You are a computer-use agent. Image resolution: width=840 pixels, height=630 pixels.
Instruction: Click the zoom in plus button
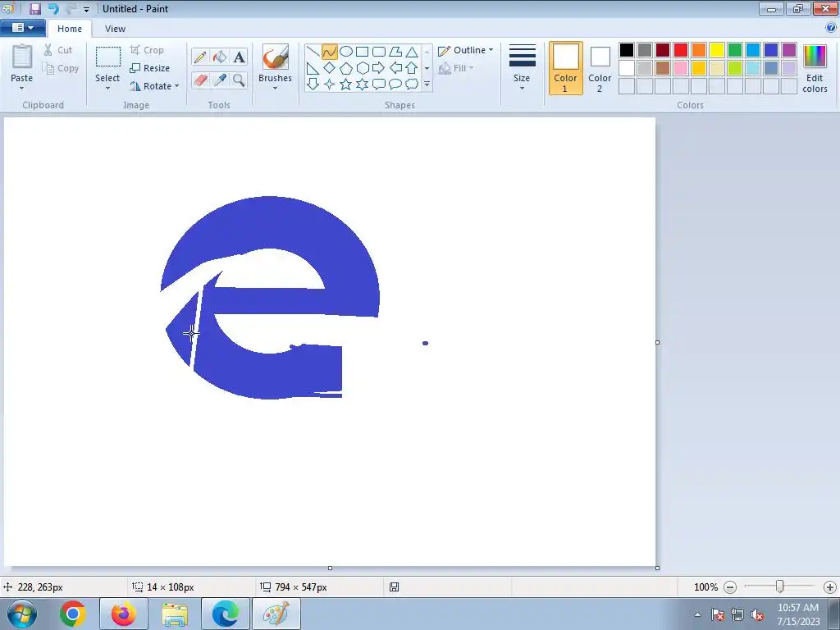point(830,587)
